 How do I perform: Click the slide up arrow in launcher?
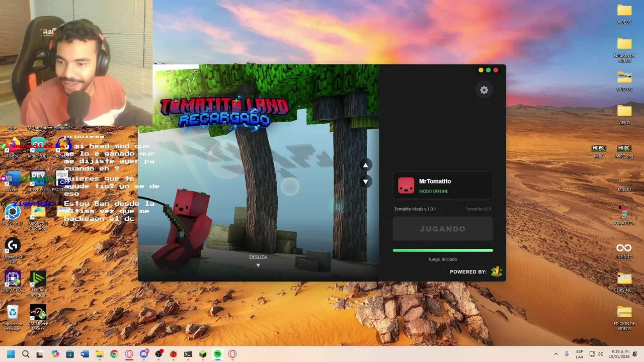[366, 165]
